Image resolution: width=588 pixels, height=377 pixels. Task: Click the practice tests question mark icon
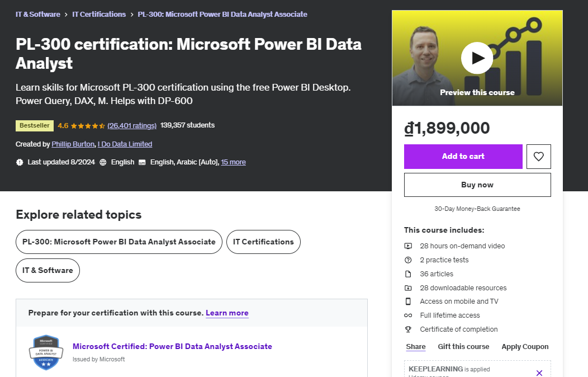click(x=410, y=260)
